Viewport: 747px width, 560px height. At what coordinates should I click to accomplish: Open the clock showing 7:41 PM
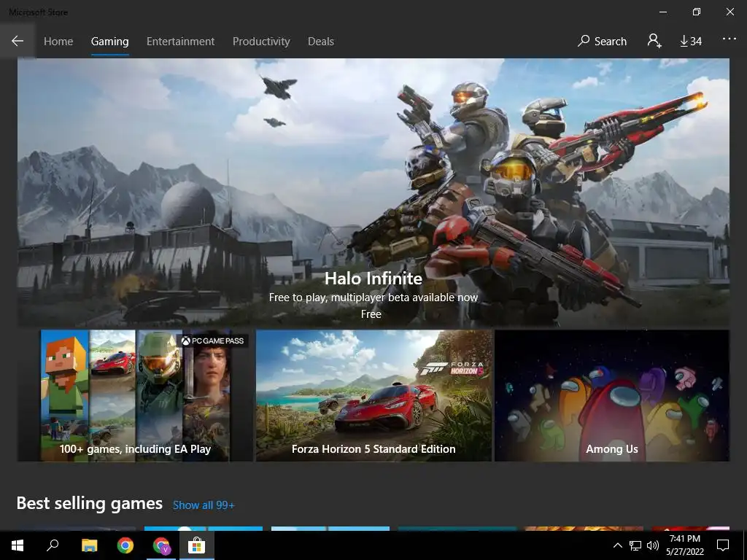coord(684,545)
